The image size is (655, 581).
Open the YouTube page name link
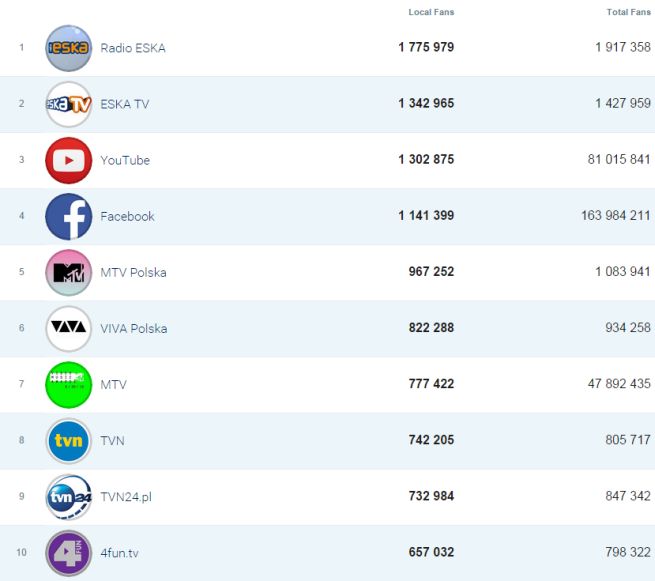tap(125, 160)
